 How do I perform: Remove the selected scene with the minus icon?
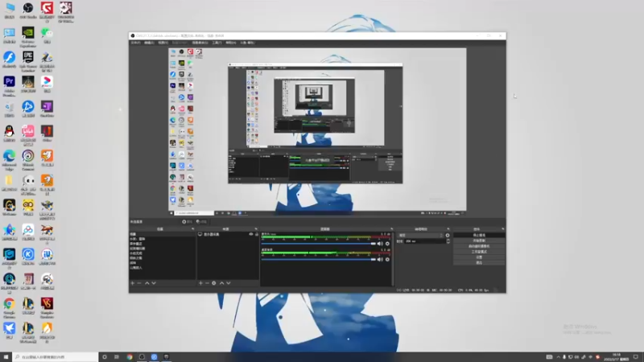pyautogui.click(x=139, y=283)
